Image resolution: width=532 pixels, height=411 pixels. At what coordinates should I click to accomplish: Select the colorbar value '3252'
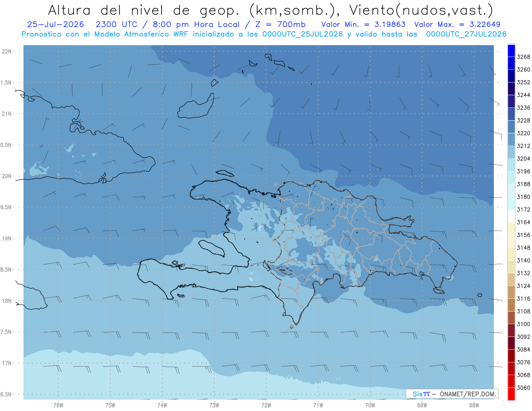click(x=523, y=82)
